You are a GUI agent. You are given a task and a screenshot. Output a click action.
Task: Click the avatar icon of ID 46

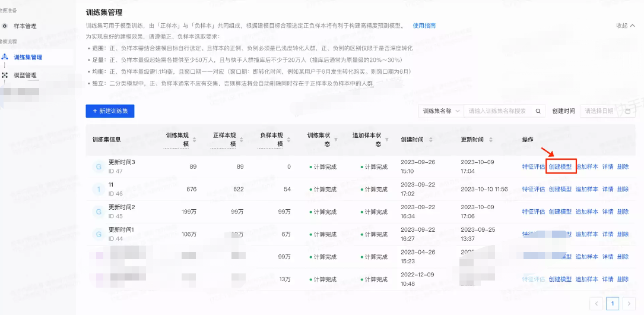99,189
